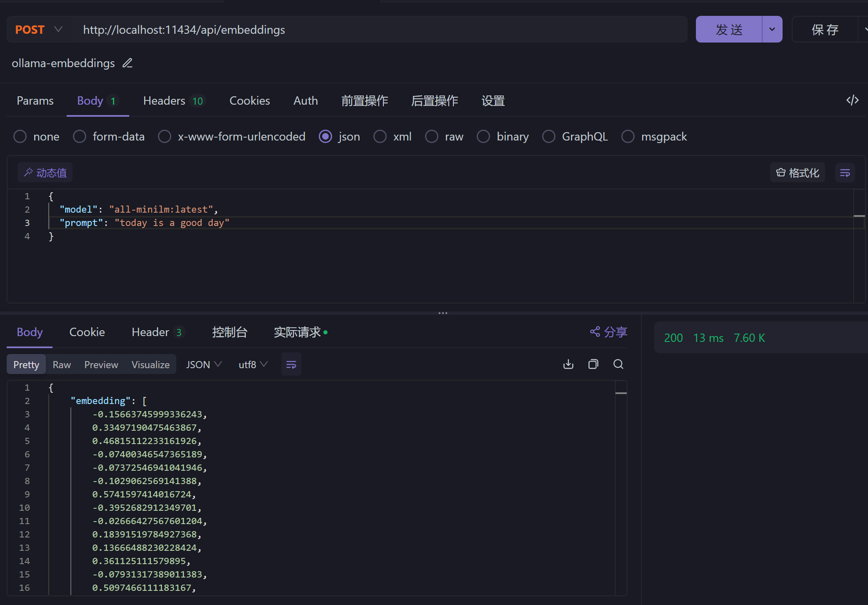Click the 分享 share icon
Viewport: 868px width, 605px height.
[595, 331]
